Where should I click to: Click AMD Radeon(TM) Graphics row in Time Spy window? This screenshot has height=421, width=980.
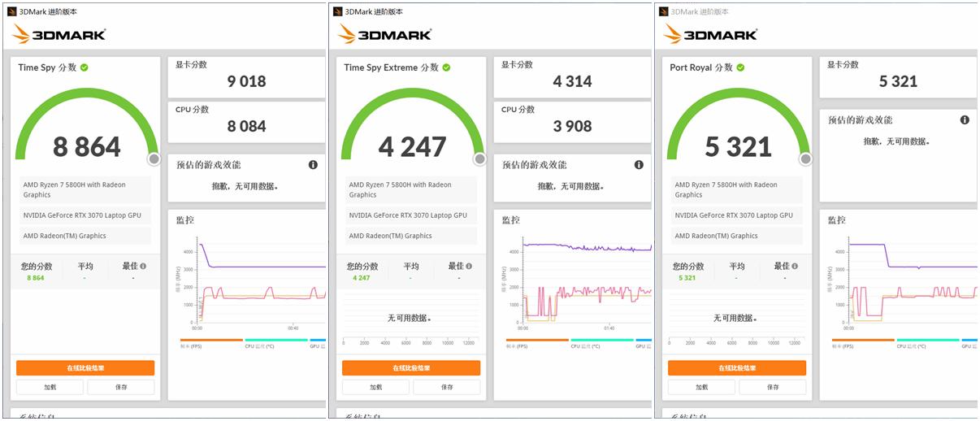tap(85, 236)
